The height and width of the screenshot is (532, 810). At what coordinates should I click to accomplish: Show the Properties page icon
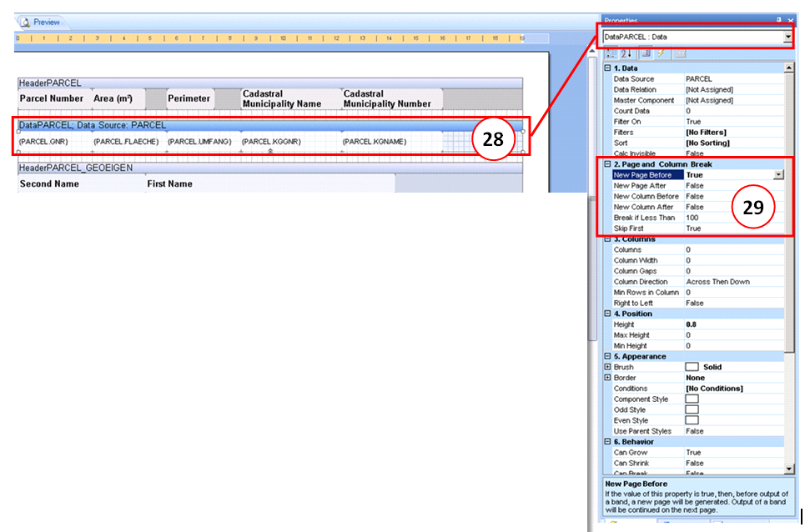644,53
